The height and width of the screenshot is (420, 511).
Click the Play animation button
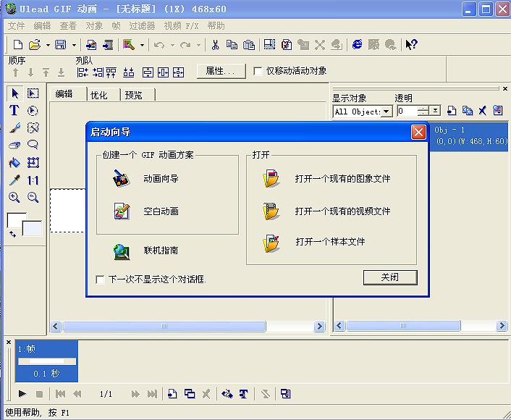coord(22,394)
